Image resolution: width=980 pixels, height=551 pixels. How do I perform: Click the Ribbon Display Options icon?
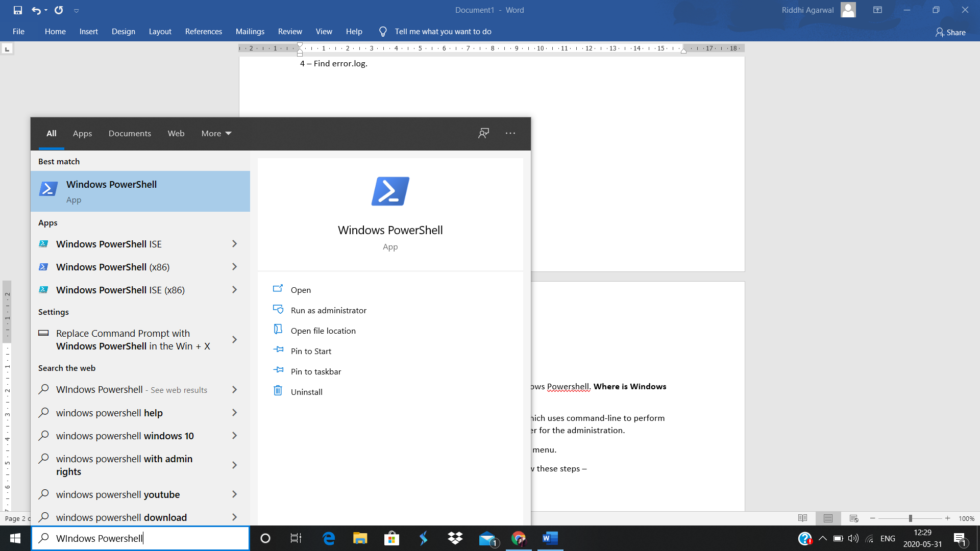[877, 10]
